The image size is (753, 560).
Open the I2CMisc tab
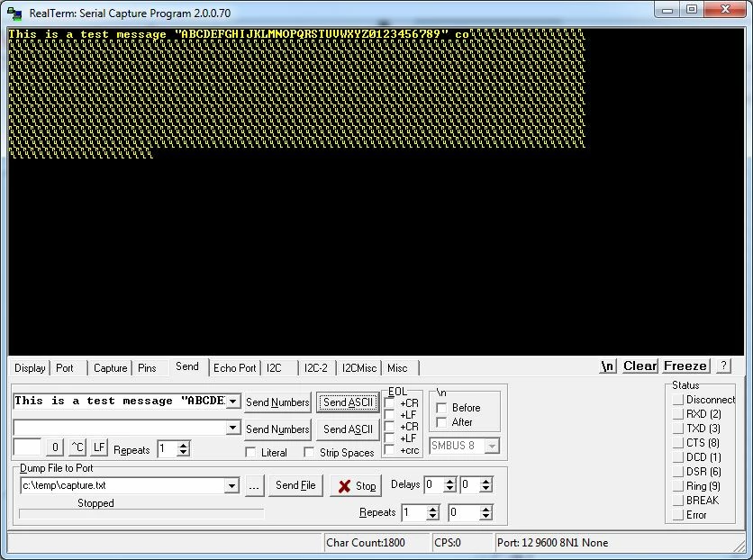(x=358, y=368)
